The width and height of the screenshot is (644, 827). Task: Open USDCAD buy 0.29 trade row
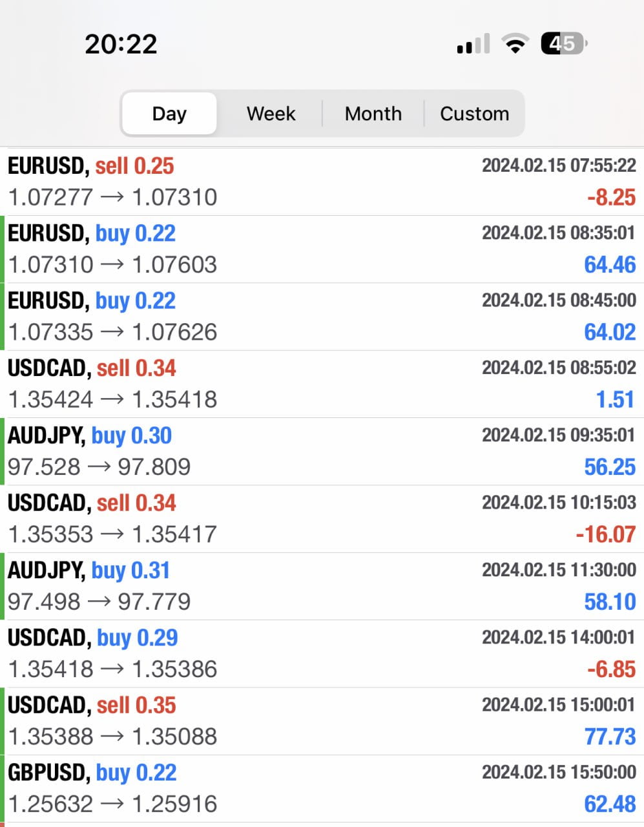click(x=322, y=653)
